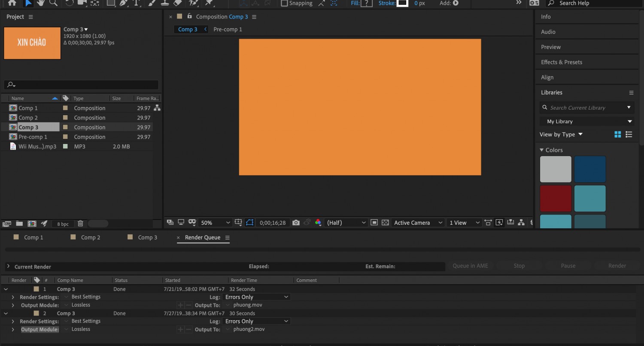Select the Brush tool
Screen dimensions: 644x346
coord(152,3)
